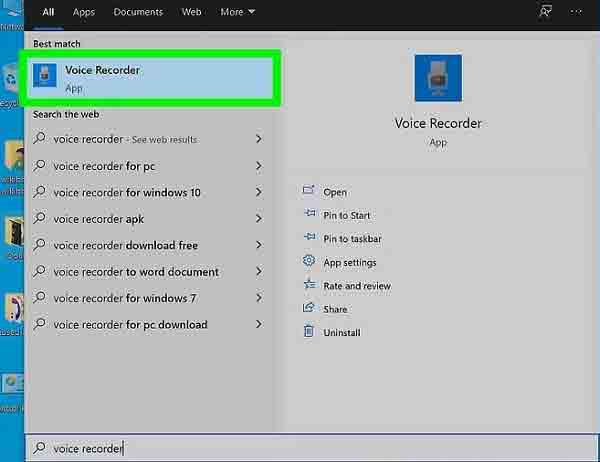Expand arrow for 'voice recorder for pc download'
Screen dimensions: 600x462
pos(259,324)
